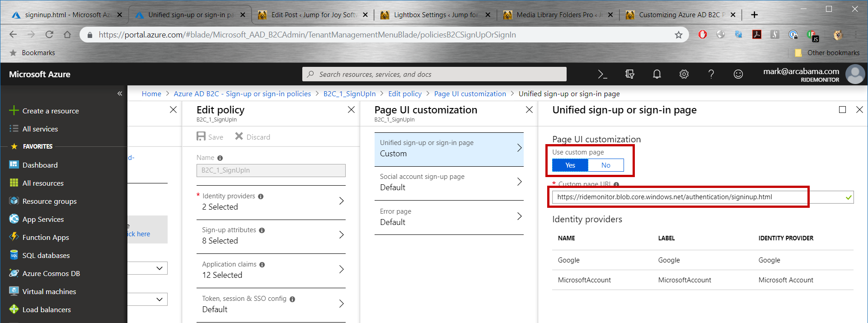Click Discard in the Edit policy blade
The width and height of the screenshot is (868, 323).
click(x=253, y=137)
